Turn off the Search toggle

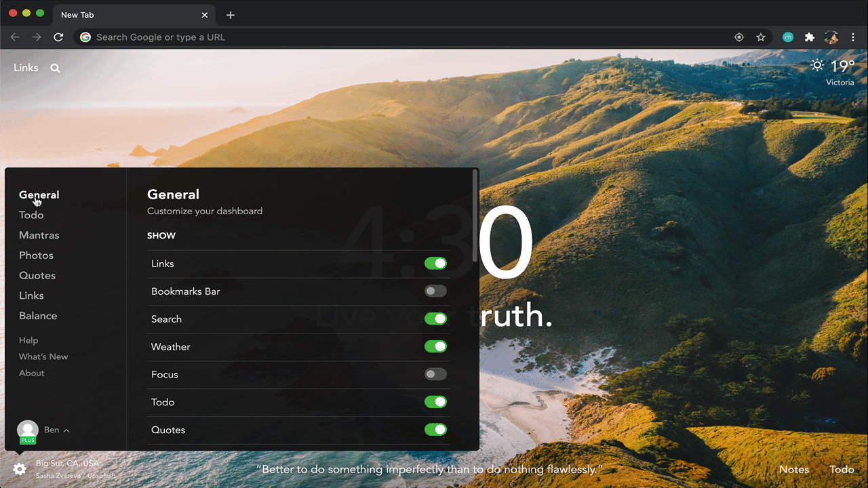435,319
